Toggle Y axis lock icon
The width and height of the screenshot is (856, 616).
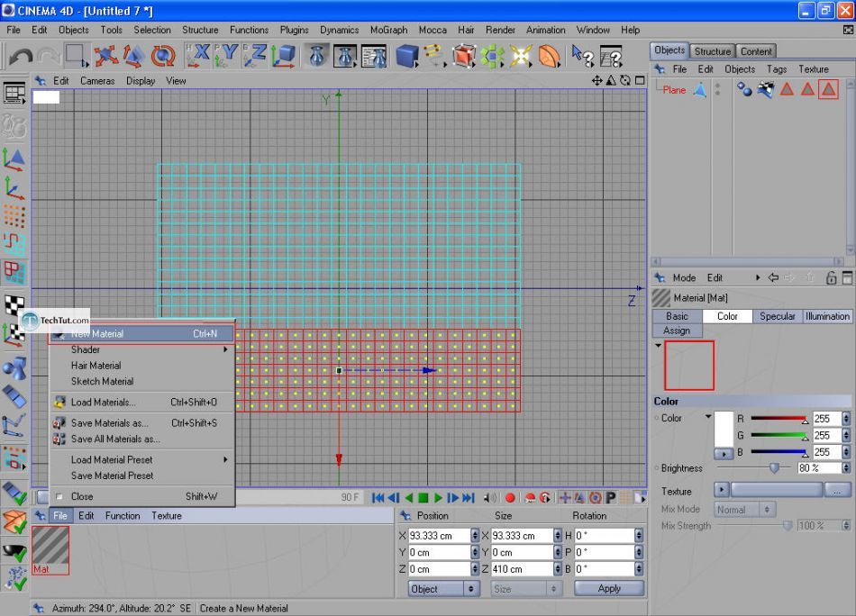point(226,56)
